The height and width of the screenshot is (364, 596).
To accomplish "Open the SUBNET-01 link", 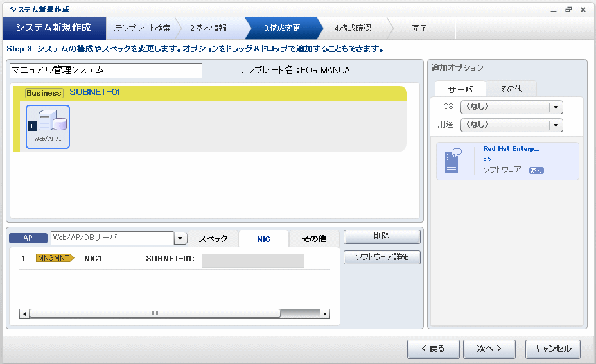I will click(x=95, y=92).
